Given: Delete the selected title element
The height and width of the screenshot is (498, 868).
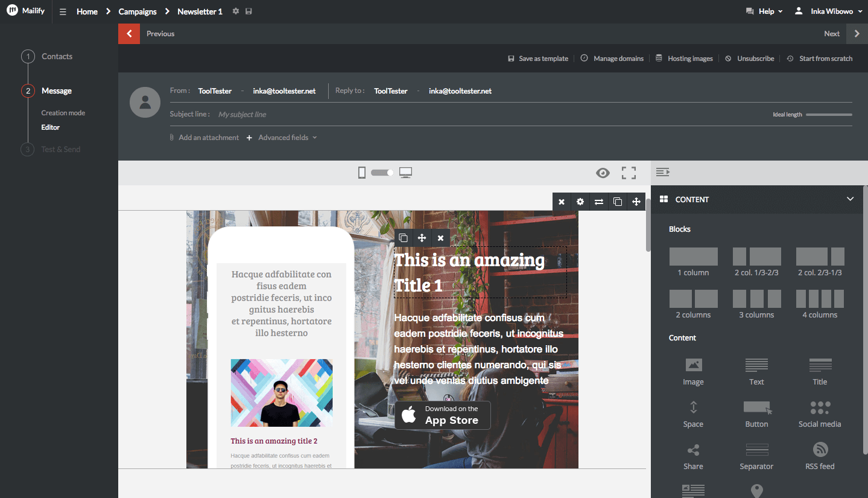Looking at the screenshot, I should 440,238.
